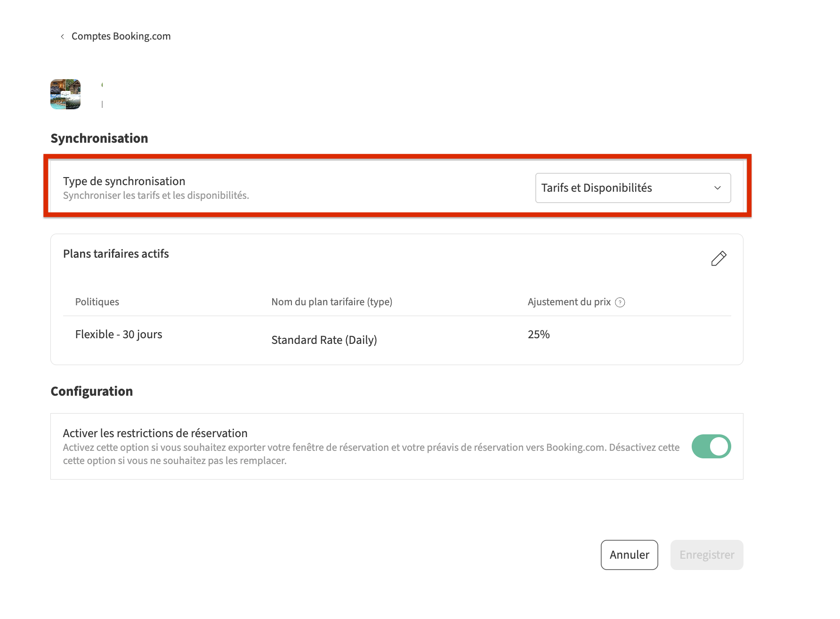Click the Nom du plan tarifaire column header

click(331, 302)
